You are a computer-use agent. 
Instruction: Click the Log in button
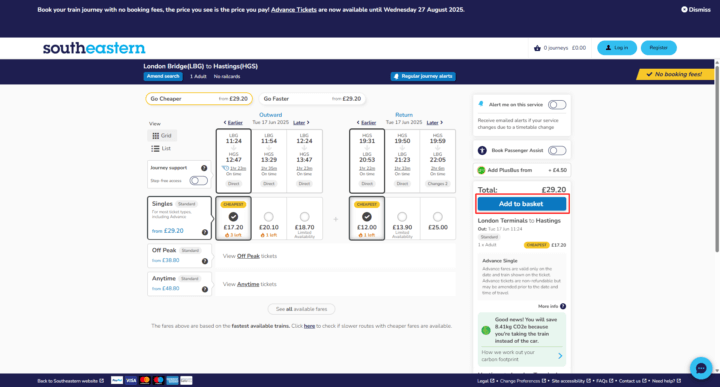617,48
